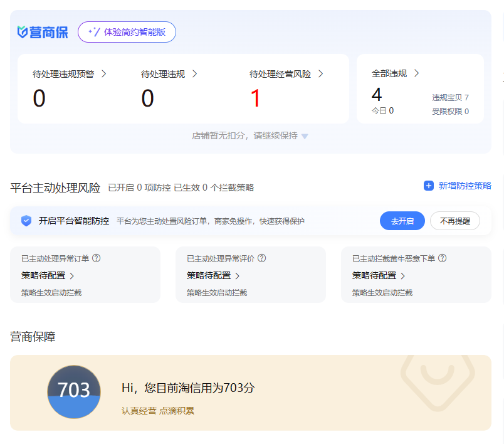
Task: Click help icon next to 已主动处理异常订单
Action: point(97,258)
